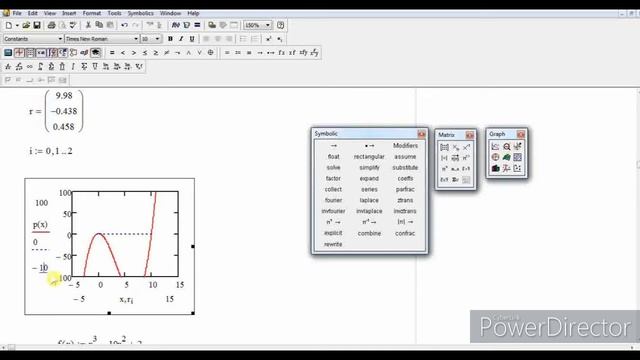Click factor keyword in Symbolic palette

[333, 178]
